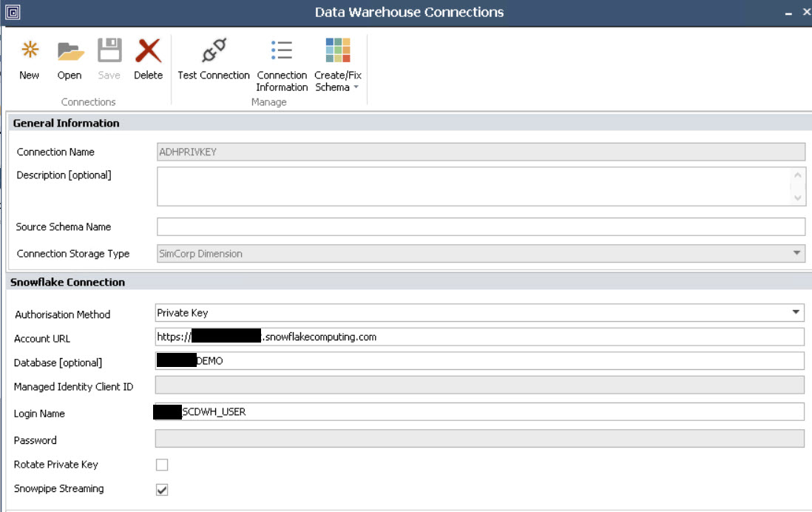Click the Authorisation Method label

tap(63, 314)
